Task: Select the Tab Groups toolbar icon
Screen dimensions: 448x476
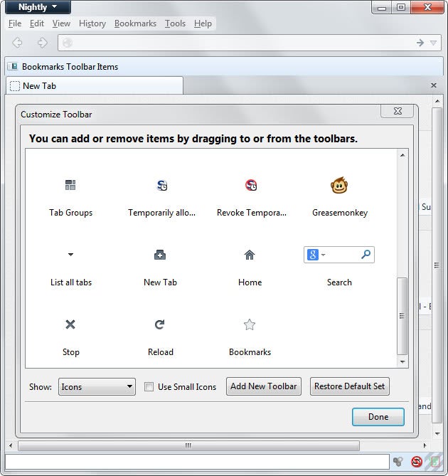Action: coord(70,185)
